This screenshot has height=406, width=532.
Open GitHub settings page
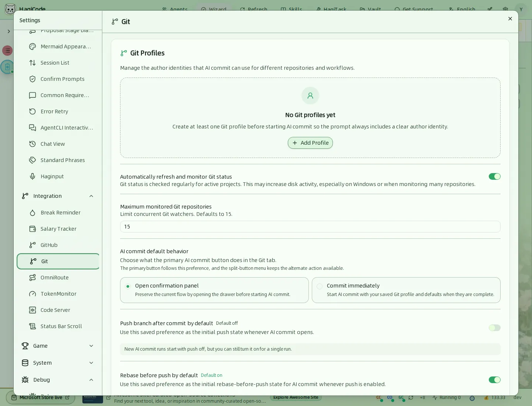[58, 245]
